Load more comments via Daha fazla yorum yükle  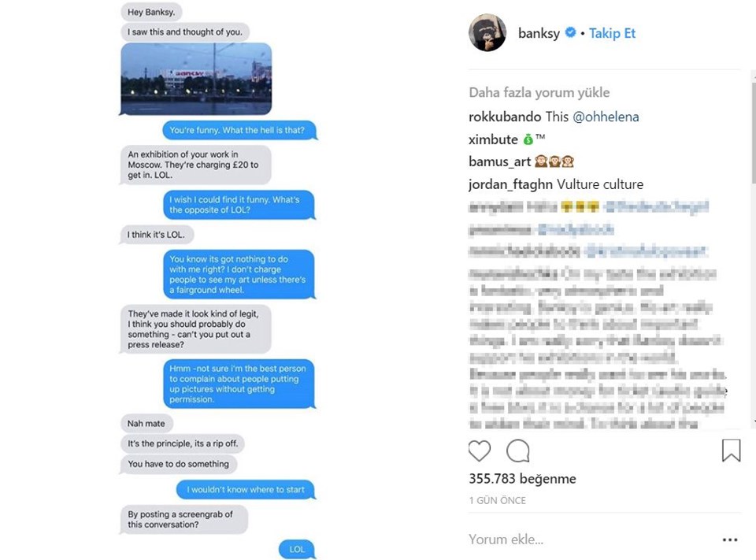click(x=539, y=92)
